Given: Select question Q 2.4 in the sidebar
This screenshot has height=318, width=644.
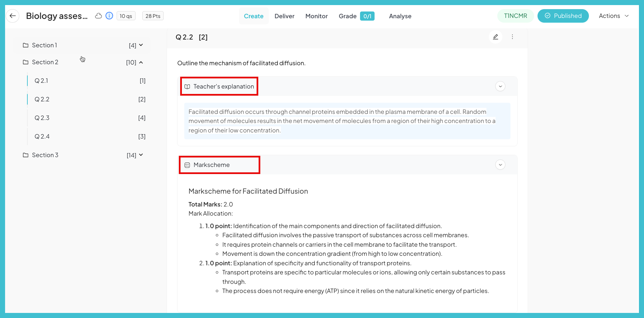Looking at the screenshot, I should [x=42, y=136].
